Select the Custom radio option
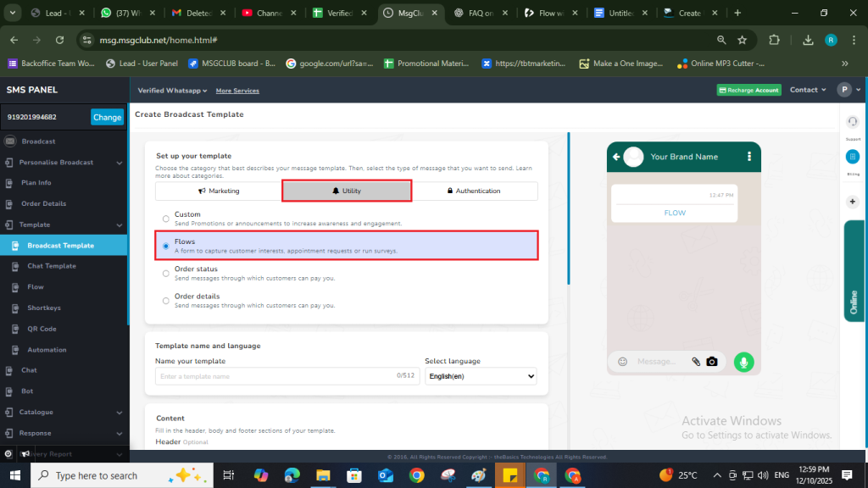 165,219
